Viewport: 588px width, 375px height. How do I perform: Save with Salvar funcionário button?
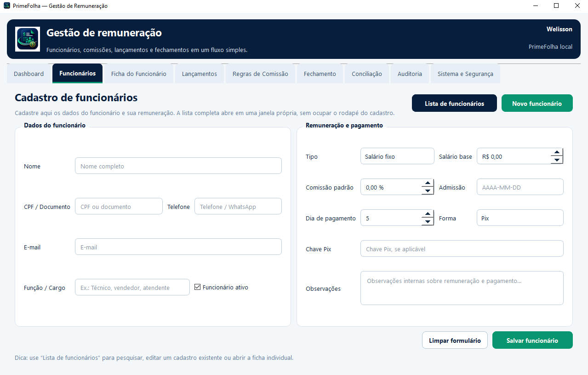tap(532, 340)
